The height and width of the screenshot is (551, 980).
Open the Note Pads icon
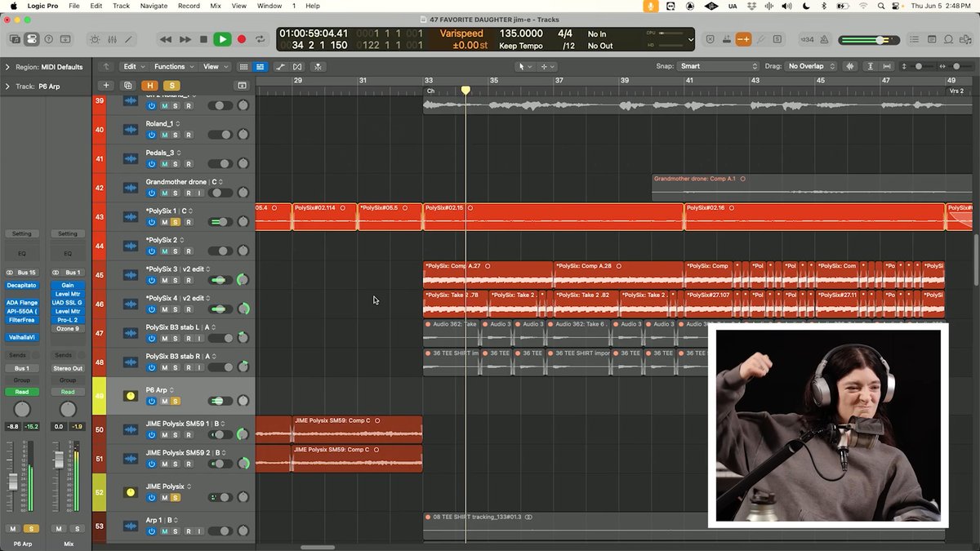point(932,39)
